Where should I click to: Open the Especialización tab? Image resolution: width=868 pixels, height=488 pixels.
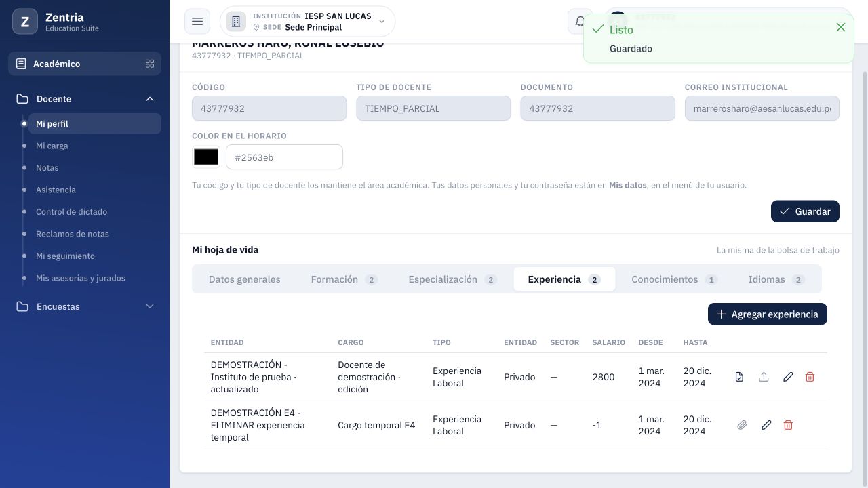[452, 279]
